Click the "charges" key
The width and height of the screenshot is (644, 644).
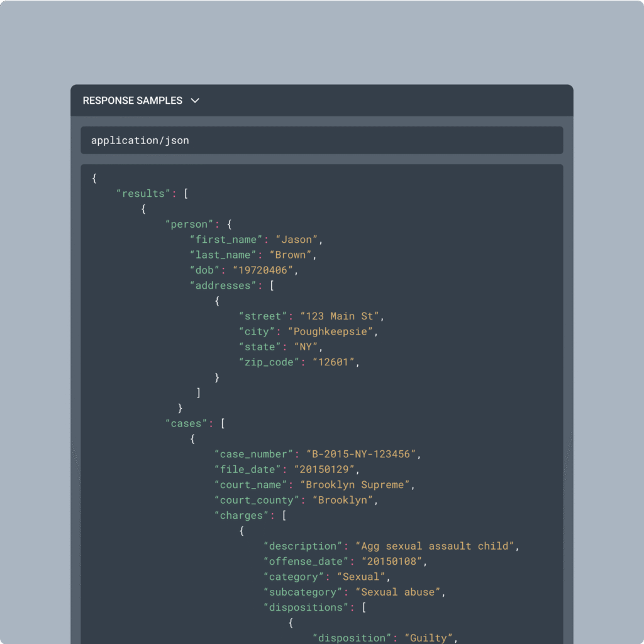click(x=241, y=516)
